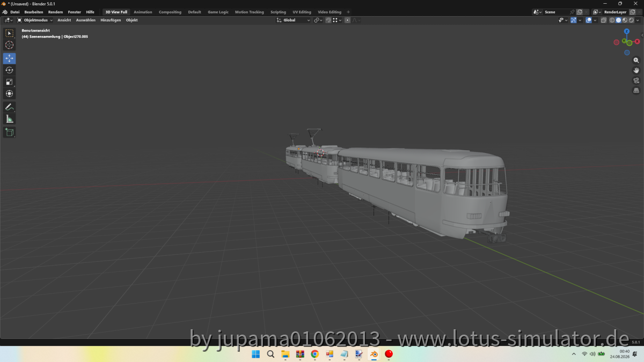Select the Measure tool

(10, 119)
